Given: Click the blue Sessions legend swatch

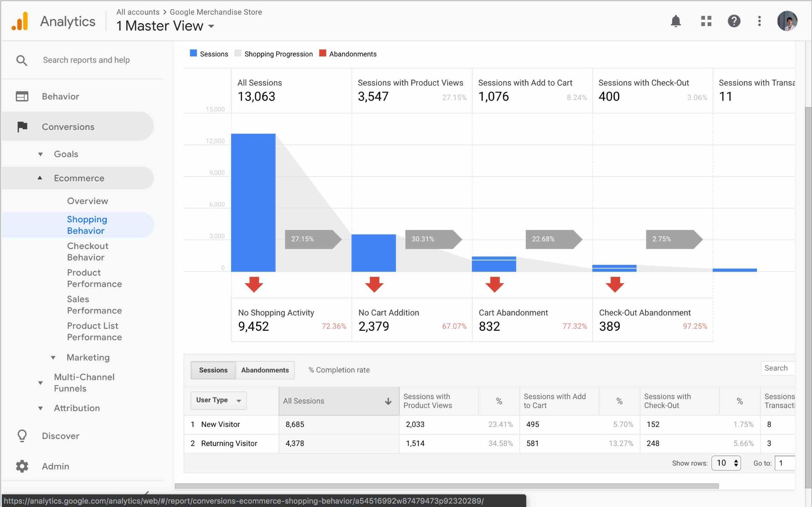Looking at the screenshot, I should tap(194, 53).
